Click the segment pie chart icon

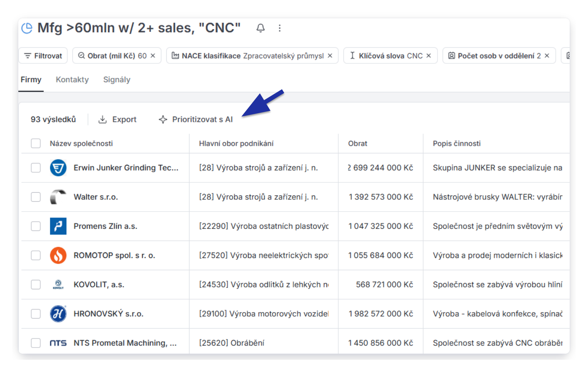coord(27,28)
